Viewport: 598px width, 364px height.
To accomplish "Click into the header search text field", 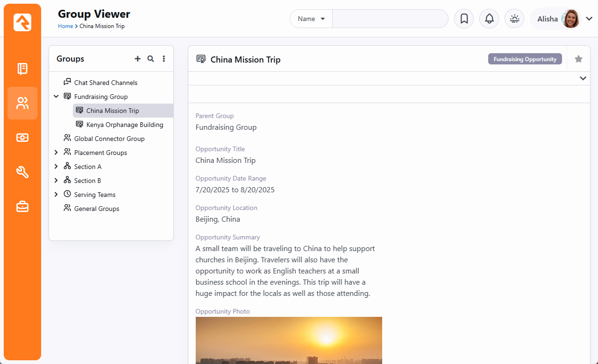I will pos(390,19).
